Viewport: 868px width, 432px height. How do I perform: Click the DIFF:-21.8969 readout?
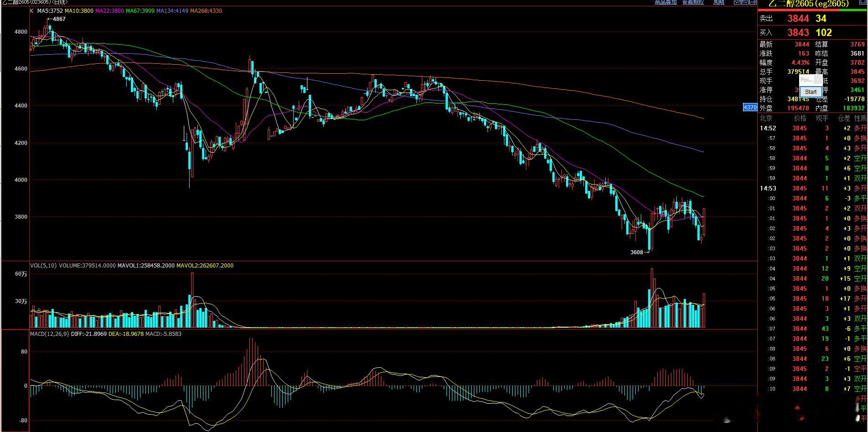(89, 334)
